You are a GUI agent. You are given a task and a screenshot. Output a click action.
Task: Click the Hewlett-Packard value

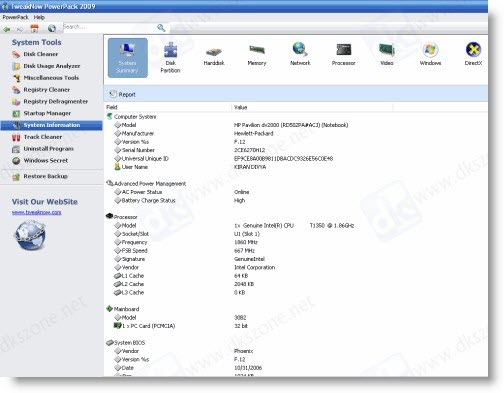coord(254,133)
